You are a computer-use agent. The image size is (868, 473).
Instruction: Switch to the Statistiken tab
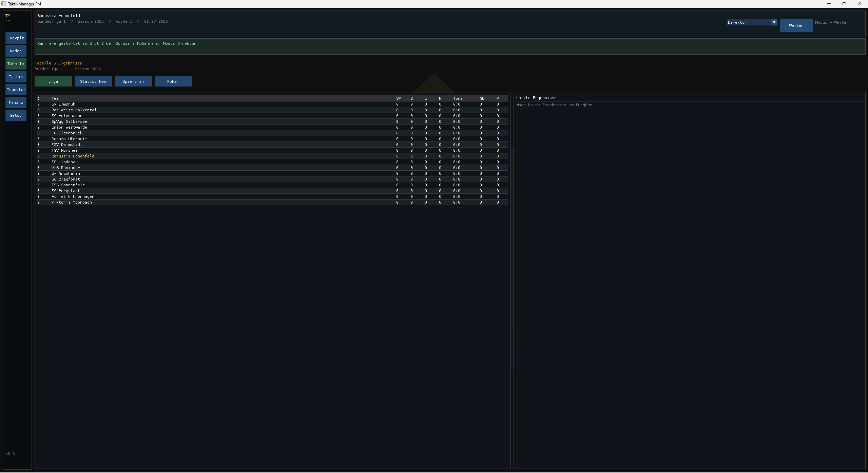click(x=93, y=81)
